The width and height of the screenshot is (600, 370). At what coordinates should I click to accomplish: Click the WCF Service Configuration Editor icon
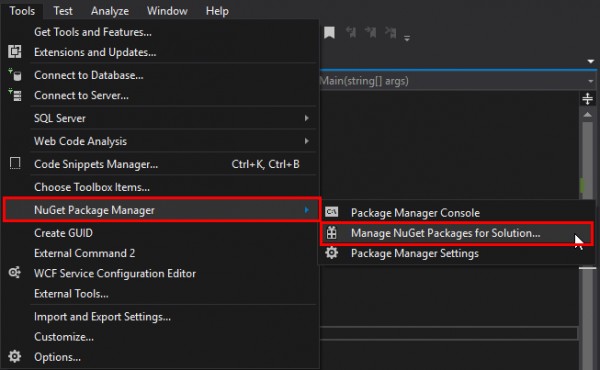[15, 273]
